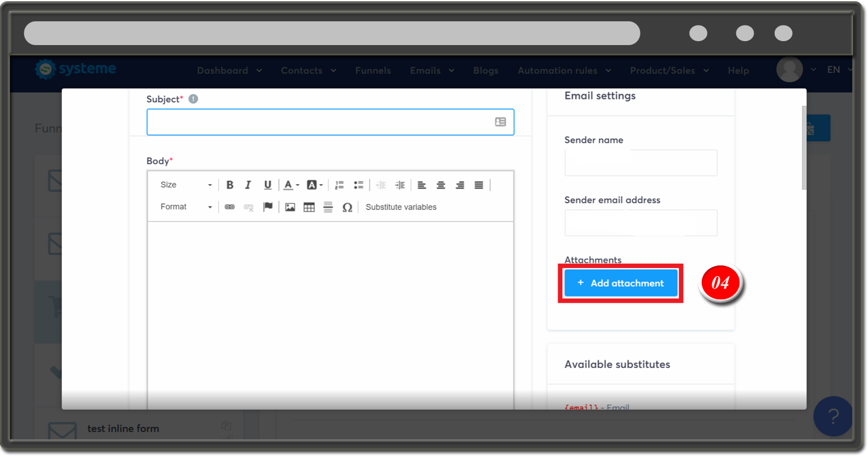The width and height of the screenshot is (868, 458).
Task: Click the Sender email address field
Action: 641,223
